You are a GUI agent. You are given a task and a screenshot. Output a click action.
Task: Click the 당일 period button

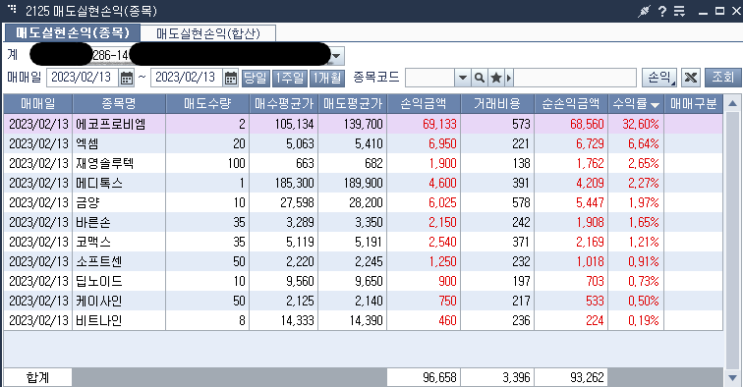[255, 78]
